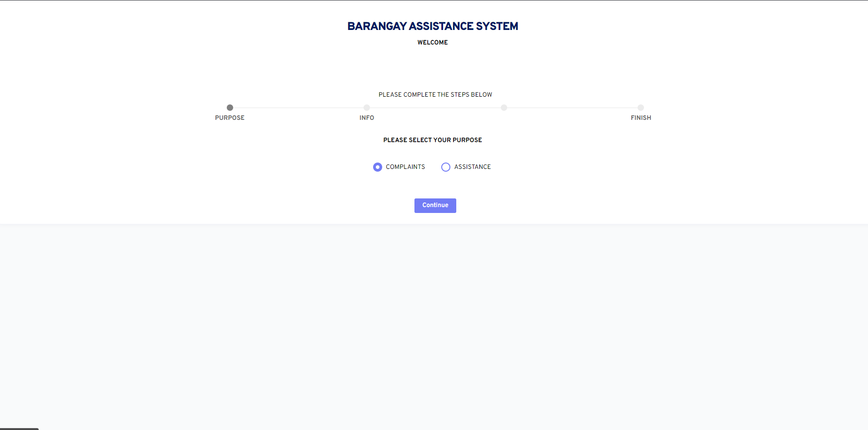Image resolution: width=868 pixels, height=430 pixels.
Task: Click the INFO step label
Action: [367, 118]
